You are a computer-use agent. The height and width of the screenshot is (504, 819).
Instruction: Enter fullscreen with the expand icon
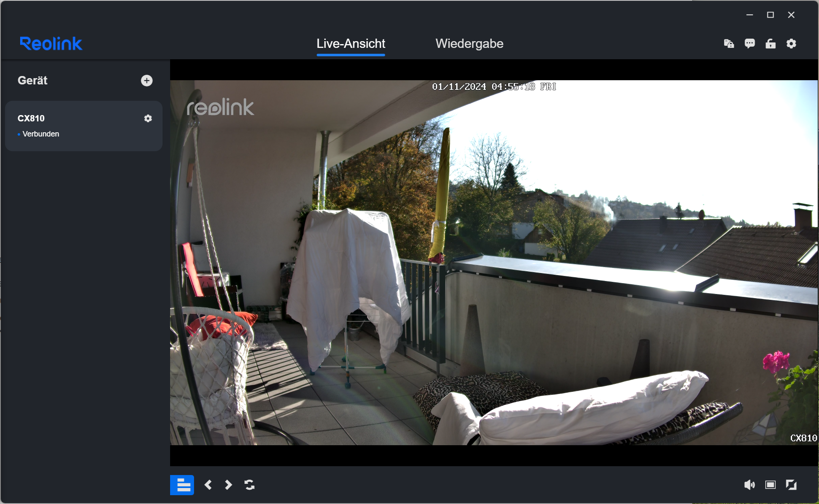point(791,485)
